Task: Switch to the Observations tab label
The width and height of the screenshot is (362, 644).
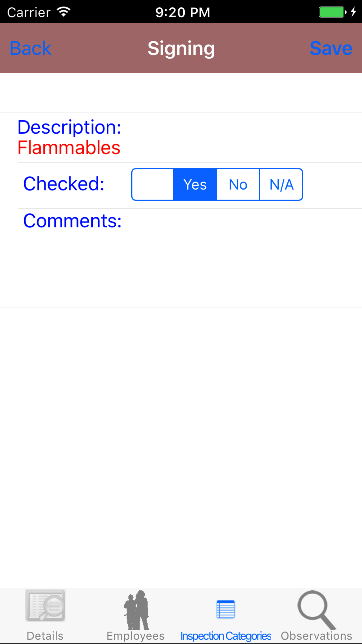Action: 317,636
